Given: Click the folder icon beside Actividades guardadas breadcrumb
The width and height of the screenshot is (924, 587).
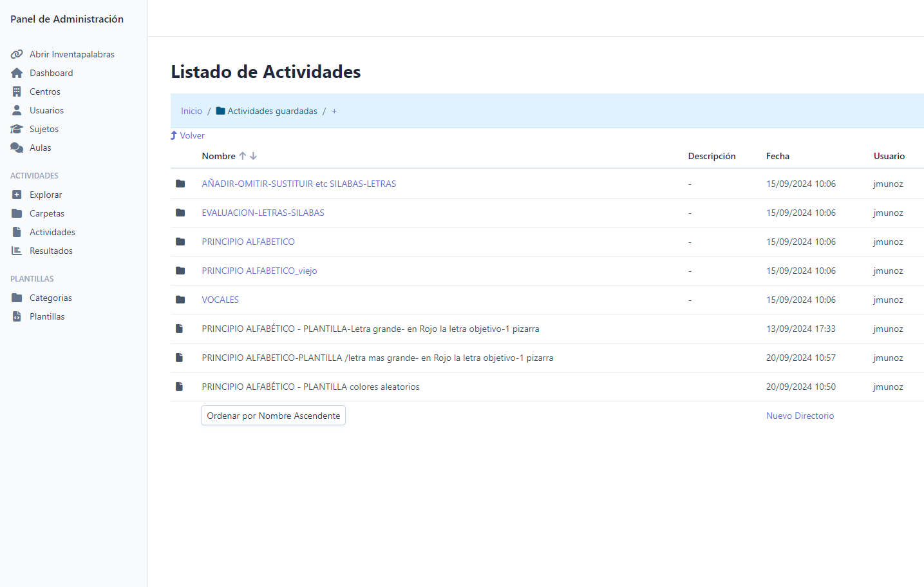Looking at the screenshot, I should click(x=220, y=111).
